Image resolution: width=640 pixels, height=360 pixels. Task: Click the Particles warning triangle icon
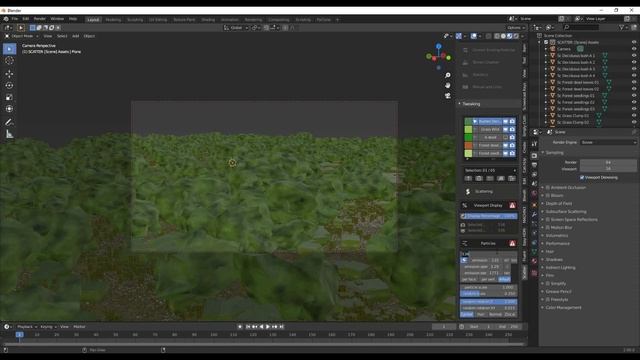click(x=512, y=244)
